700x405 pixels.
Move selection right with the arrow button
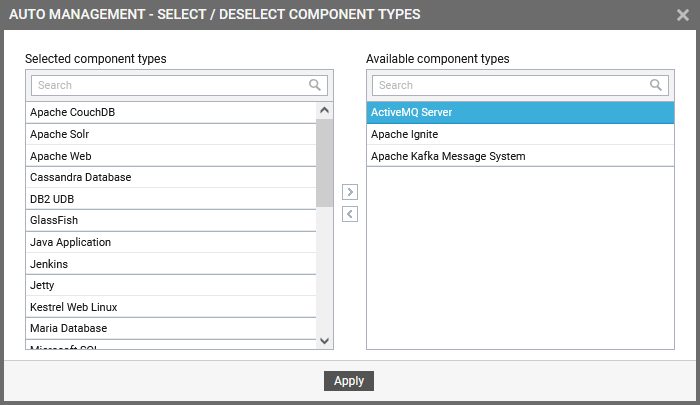(x=350, y=192)
